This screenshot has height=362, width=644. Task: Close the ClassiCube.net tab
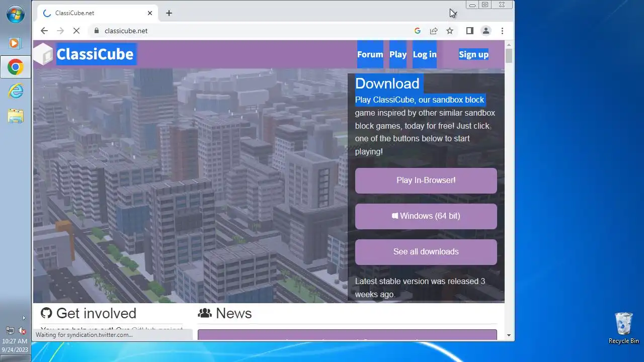coord(150,13)
